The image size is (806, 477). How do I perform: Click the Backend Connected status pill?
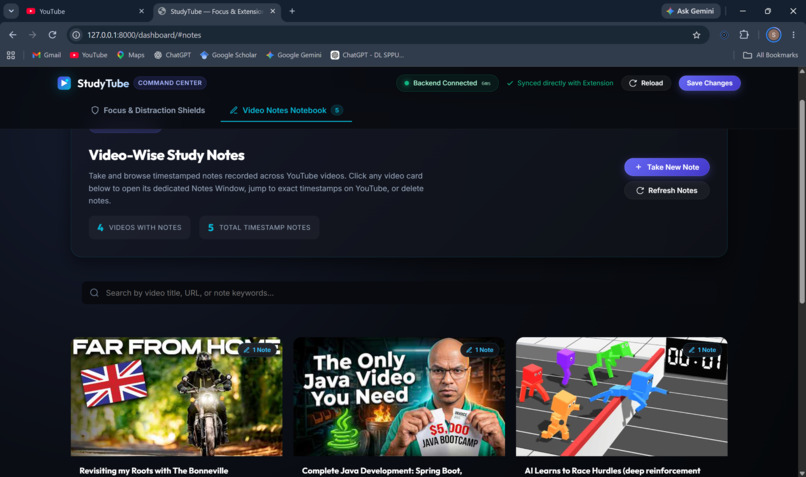[447, 83]
